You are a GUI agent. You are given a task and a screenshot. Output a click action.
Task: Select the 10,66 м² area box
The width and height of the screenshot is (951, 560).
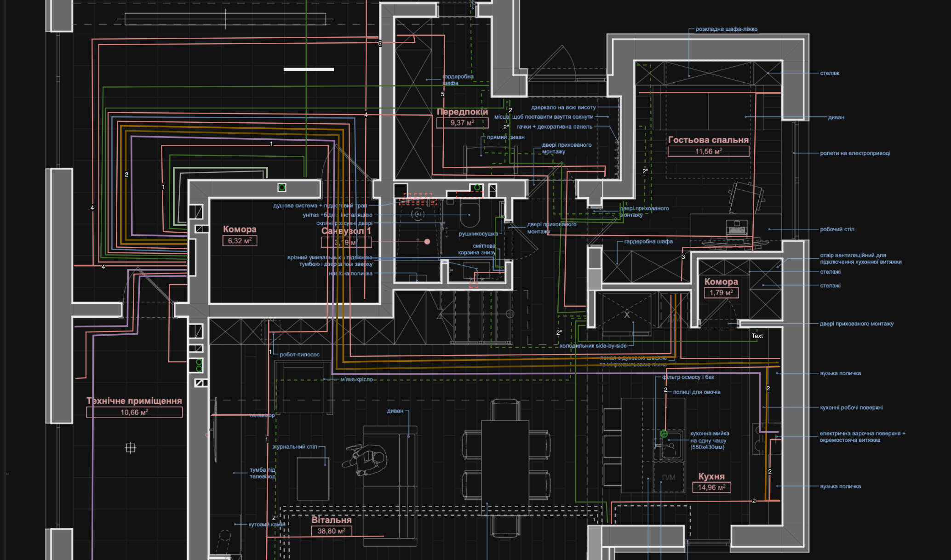pos(134,412)
